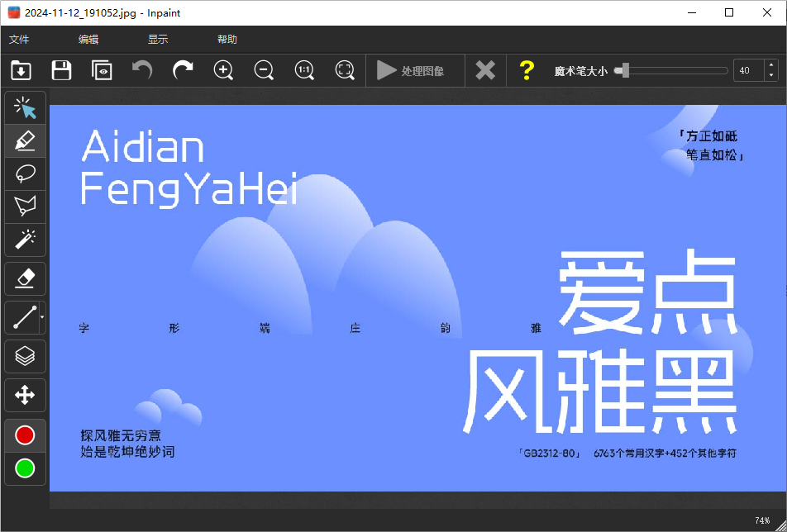The height and width of the screenshot is (532, 787).
Task: Switch to the green marker color
Action: [25, 468]
